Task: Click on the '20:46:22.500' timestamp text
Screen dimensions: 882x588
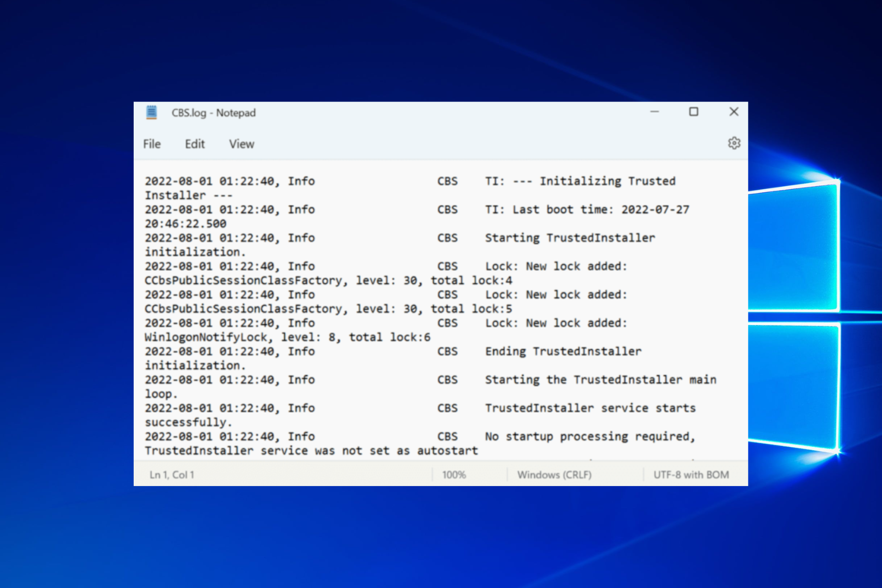Action: 186,224
